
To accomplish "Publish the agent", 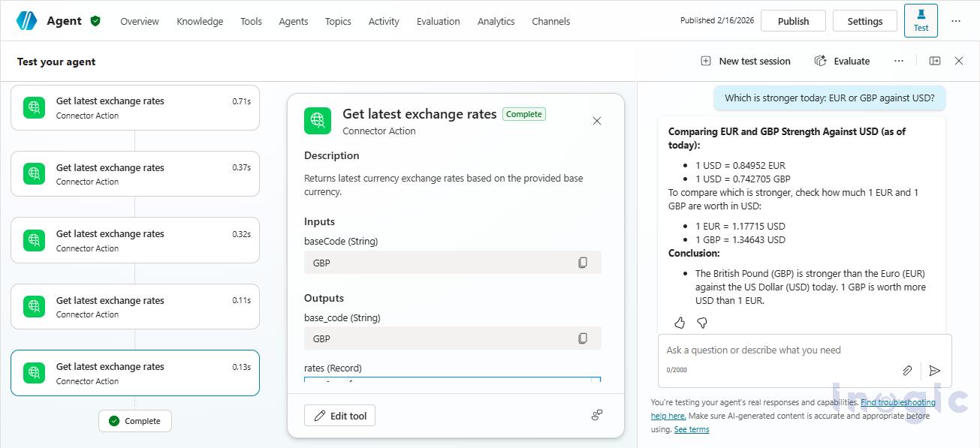I will (x=793, y=20).
